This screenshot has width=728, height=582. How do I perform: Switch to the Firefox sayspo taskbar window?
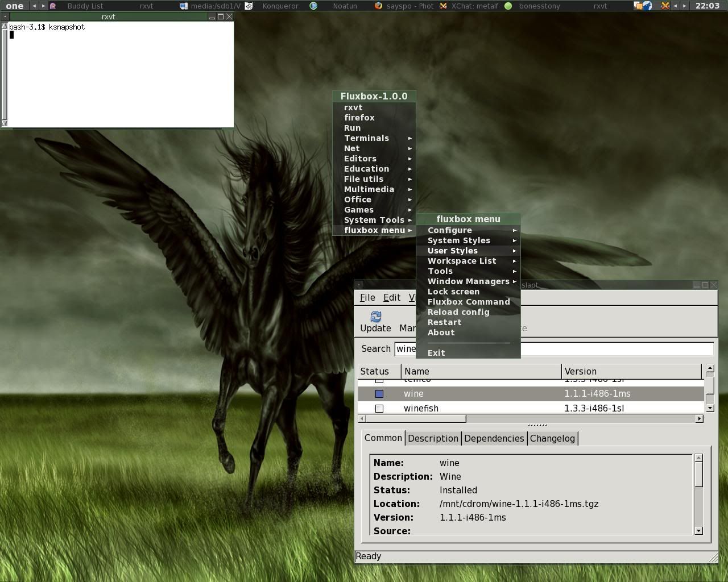(406, 6)
